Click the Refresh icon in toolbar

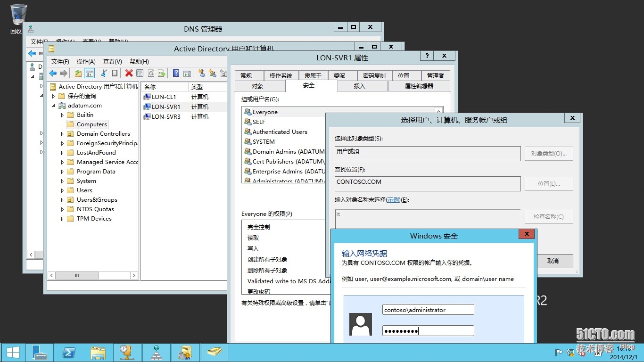[151, 73]
